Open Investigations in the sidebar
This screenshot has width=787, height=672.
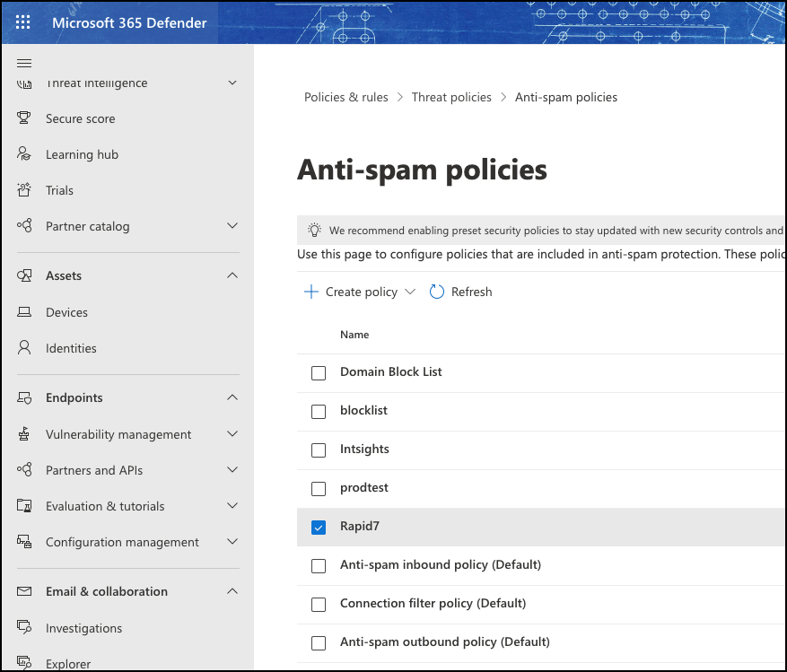(83, 628)
